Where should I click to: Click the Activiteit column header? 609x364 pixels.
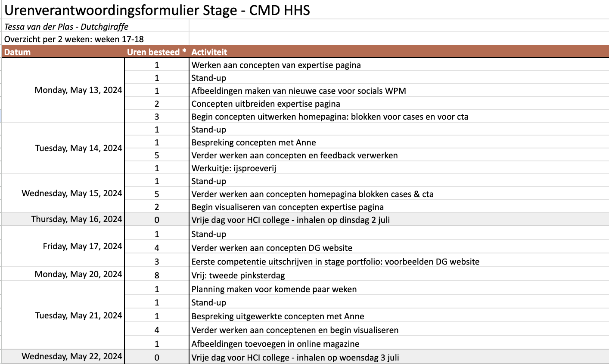pos(399,52)
